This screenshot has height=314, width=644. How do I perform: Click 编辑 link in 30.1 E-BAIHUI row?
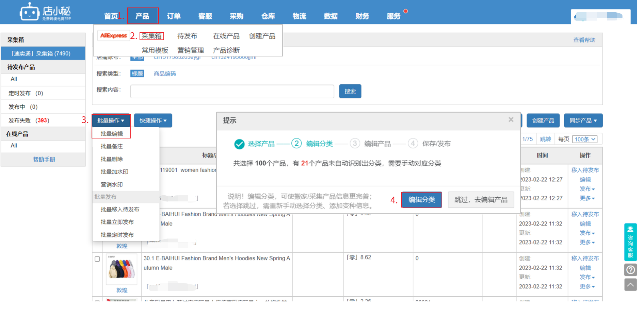click(585, 268)
